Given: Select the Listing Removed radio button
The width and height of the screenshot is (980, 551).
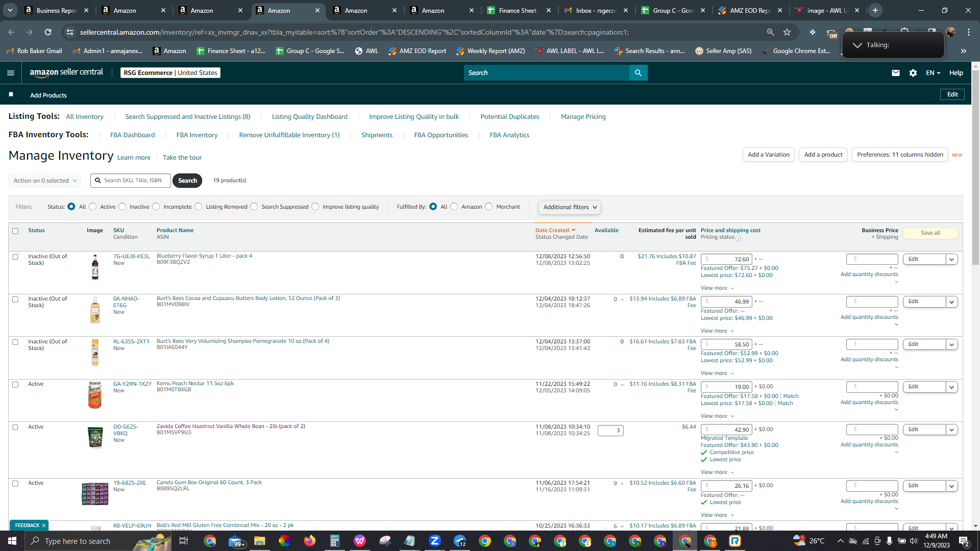Looking at the screenshot, I should 199,207.
